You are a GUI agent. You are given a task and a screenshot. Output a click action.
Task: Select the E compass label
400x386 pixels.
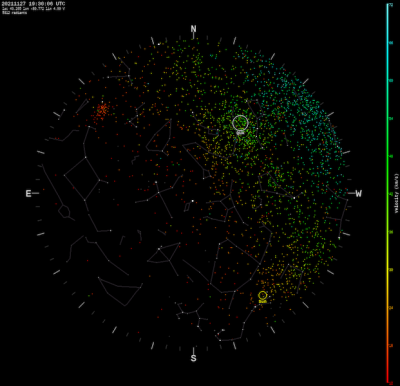click(x=29, y=193)
